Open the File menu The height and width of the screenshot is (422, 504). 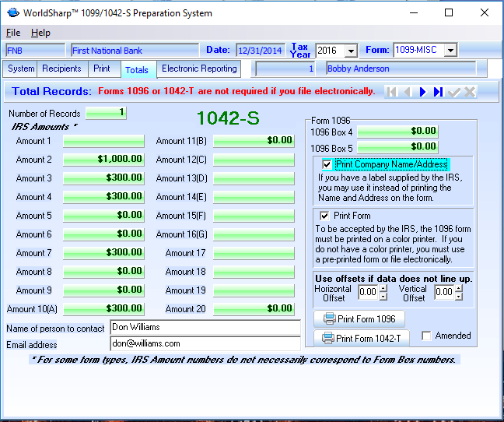point(13,33)
